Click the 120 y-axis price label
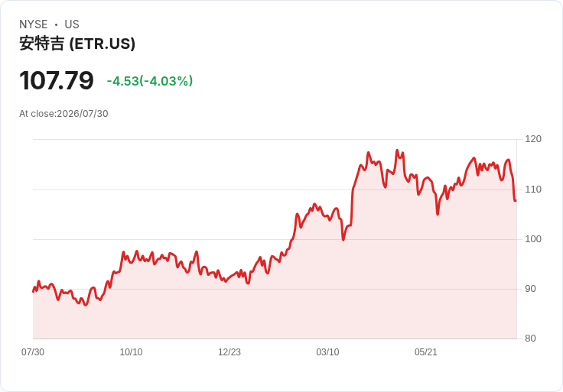 pyautogui.click(x=533, y=139)
